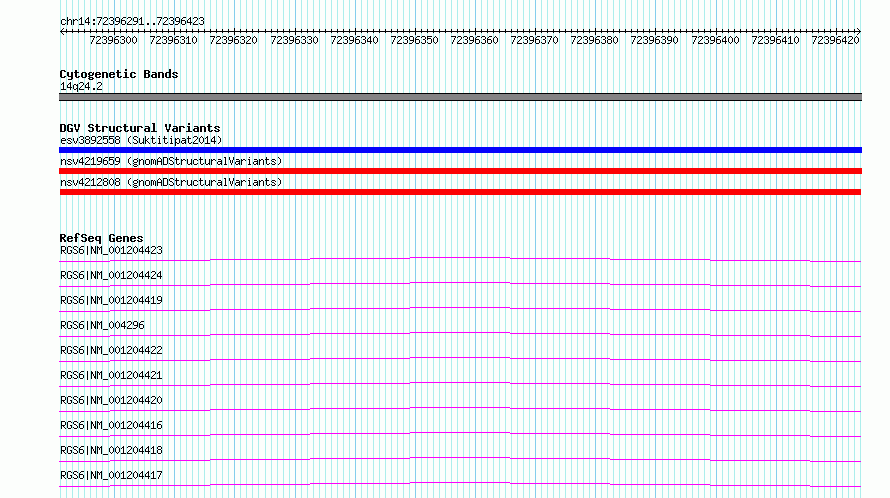Viewport: 890px width, 498px height.
Task: Click the magenta intron line of NM_001204423
Action: click(460, 258)
